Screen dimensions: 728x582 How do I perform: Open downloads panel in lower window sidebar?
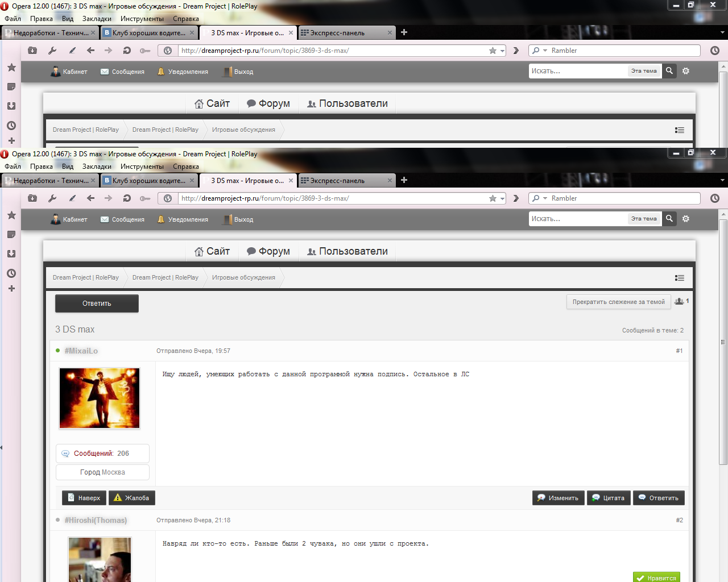click(x=11, y=254)
